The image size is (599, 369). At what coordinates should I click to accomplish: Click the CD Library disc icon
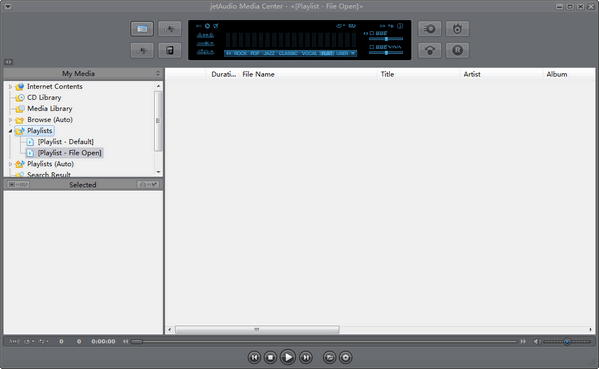pyautogui.click(x=20, y=98)
